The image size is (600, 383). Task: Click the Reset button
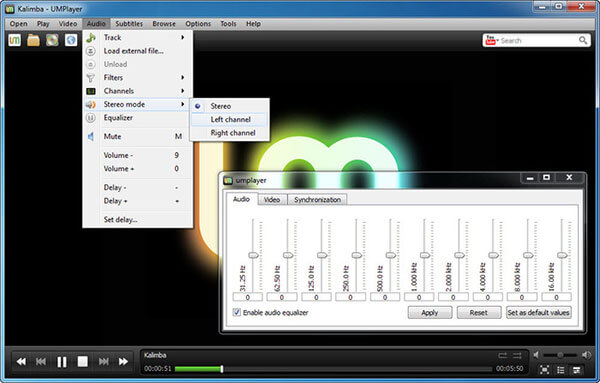(479, 313)
